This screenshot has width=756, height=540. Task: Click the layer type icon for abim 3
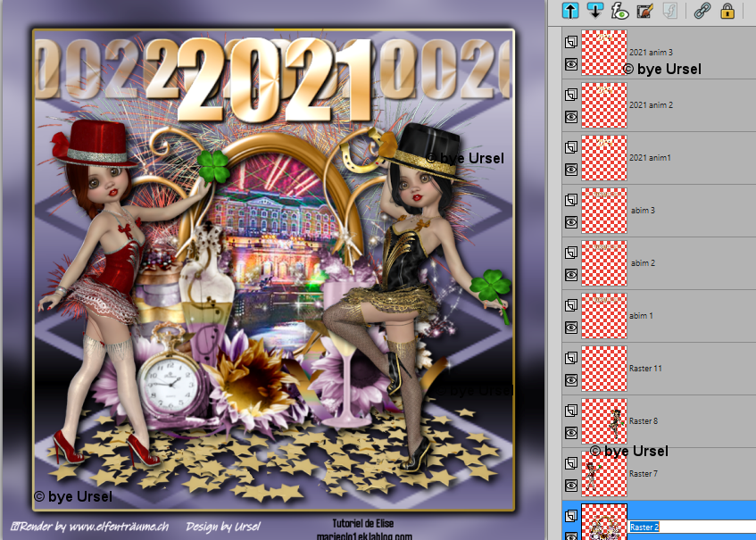(x=571, y=200)
